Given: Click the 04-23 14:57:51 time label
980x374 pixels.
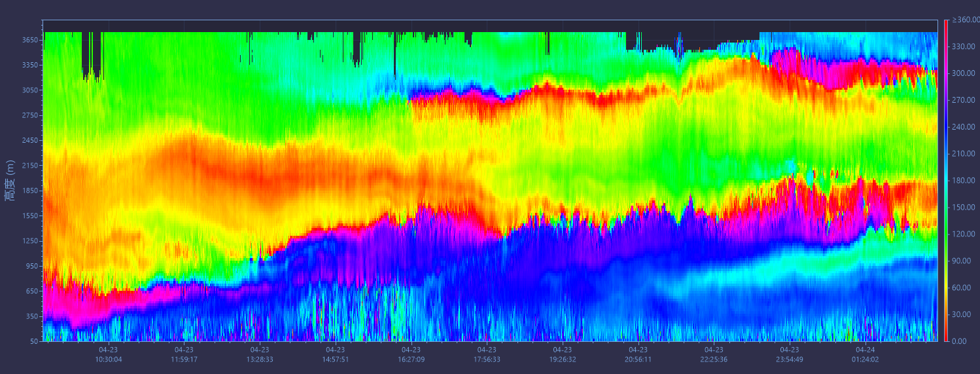Looking at the screenshot, I should 335,354.
